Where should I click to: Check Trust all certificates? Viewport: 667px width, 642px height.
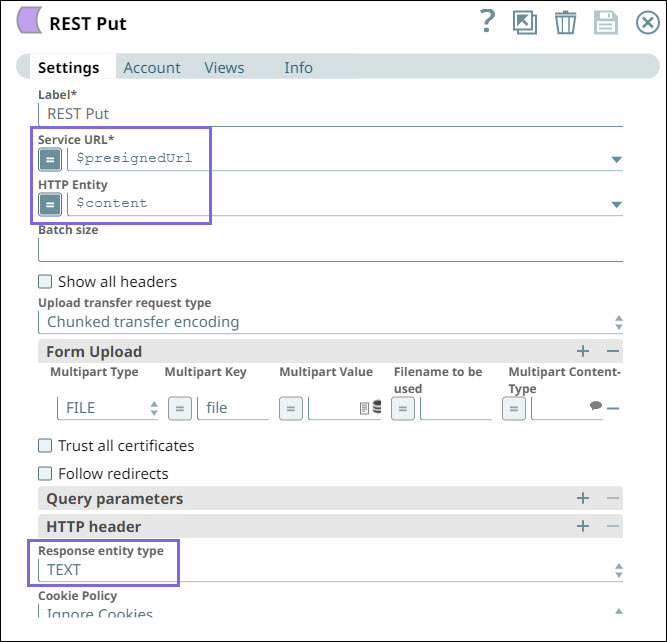[45, 446]
